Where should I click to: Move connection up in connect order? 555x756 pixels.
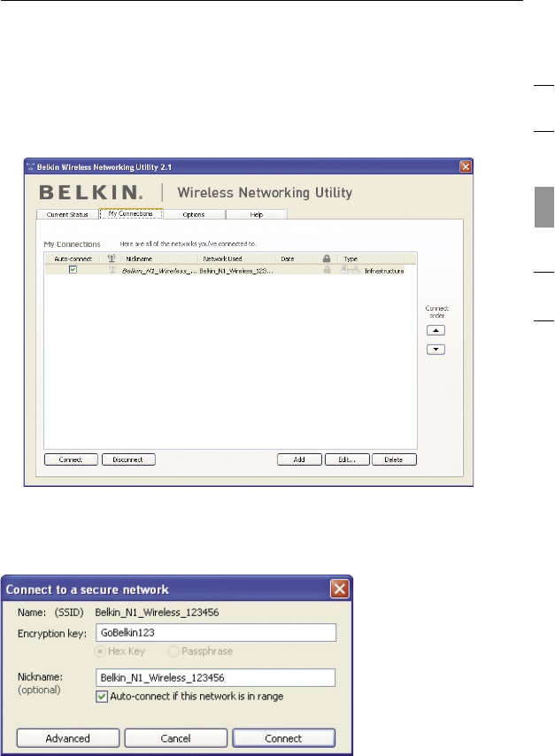click(x=436, y=331)
